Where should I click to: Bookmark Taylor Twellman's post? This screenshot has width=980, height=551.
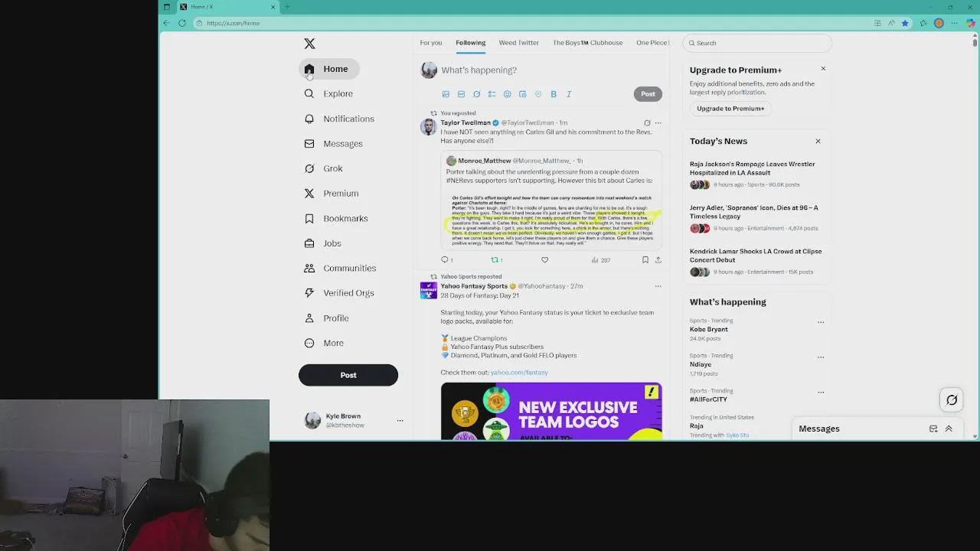[645, 260]
